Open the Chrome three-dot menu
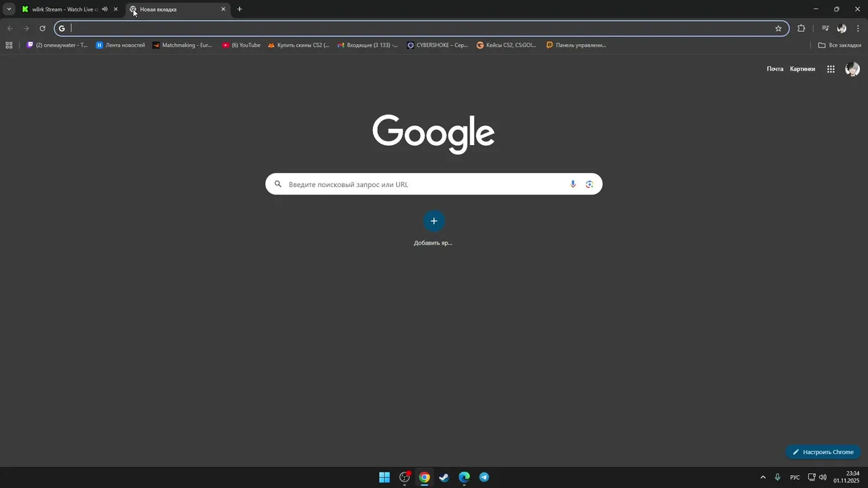868x488 pixels. pyautogui.click(x=858, y=28)
